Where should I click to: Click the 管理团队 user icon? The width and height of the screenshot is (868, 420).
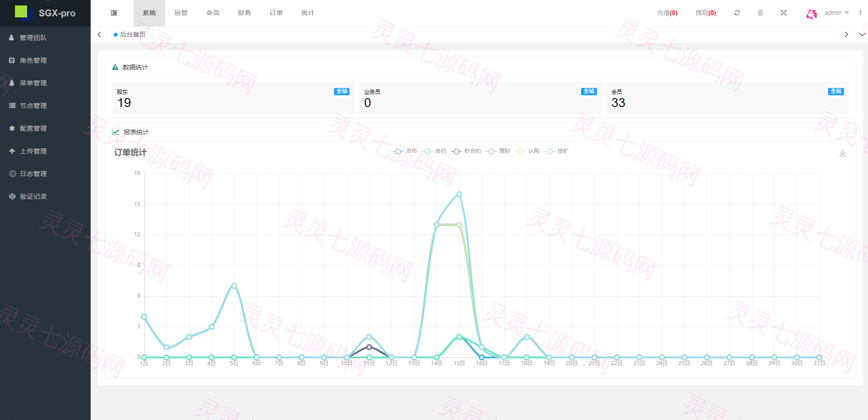point(12,38)
